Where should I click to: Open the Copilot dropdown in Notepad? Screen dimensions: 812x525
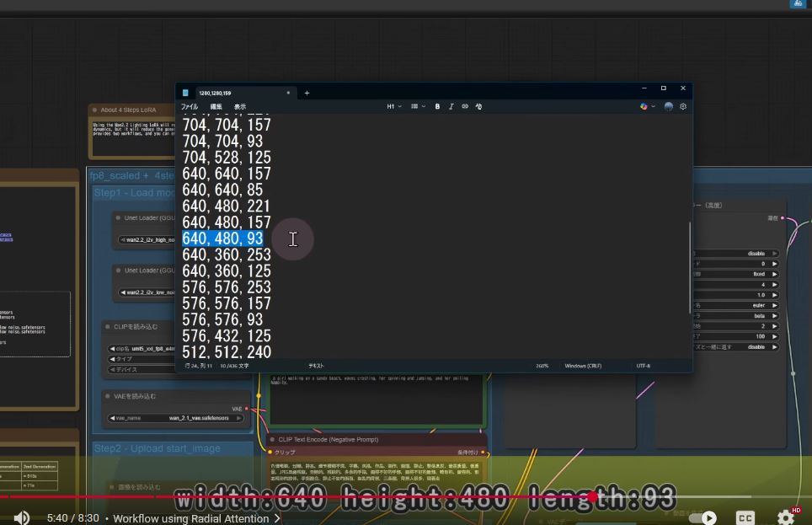coord(647,107)
